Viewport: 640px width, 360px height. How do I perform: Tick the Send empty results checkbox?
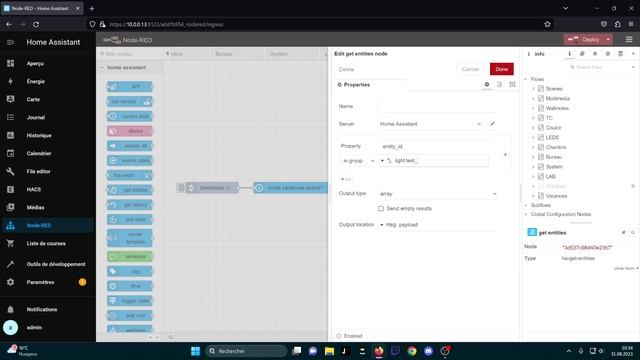click(381, 209)
